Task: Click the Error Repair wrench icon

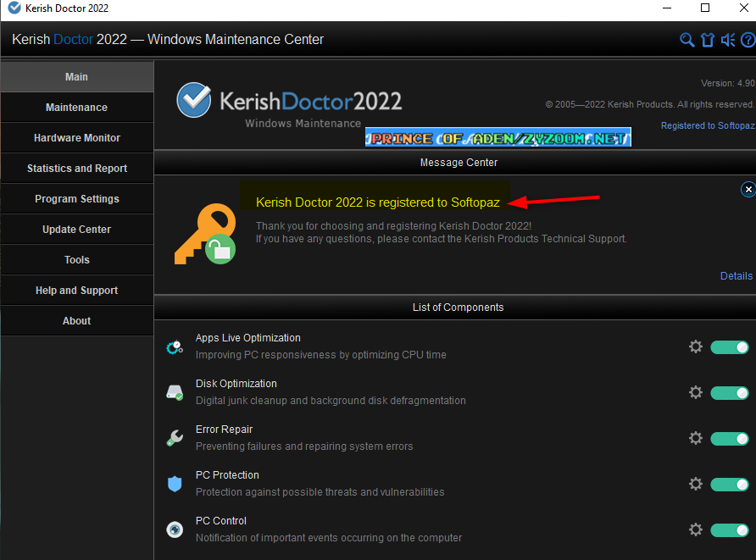Action: (175, 438)
